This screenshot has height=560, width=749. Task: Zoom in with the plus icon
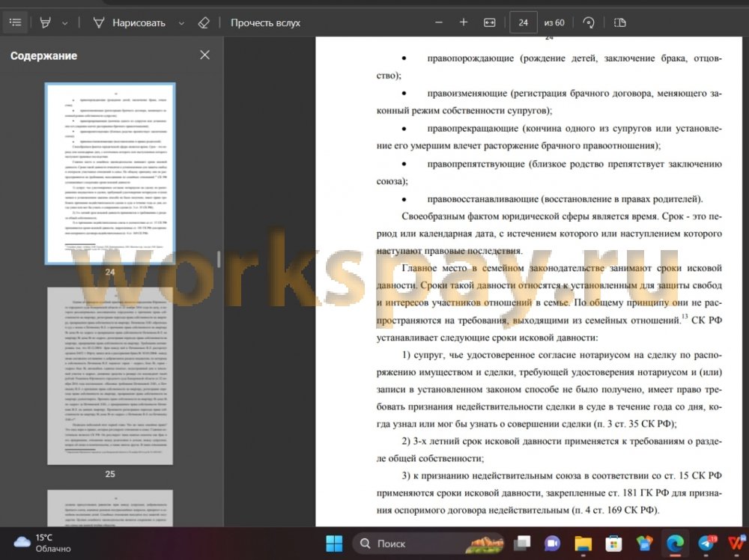click(x=464, y=22)
